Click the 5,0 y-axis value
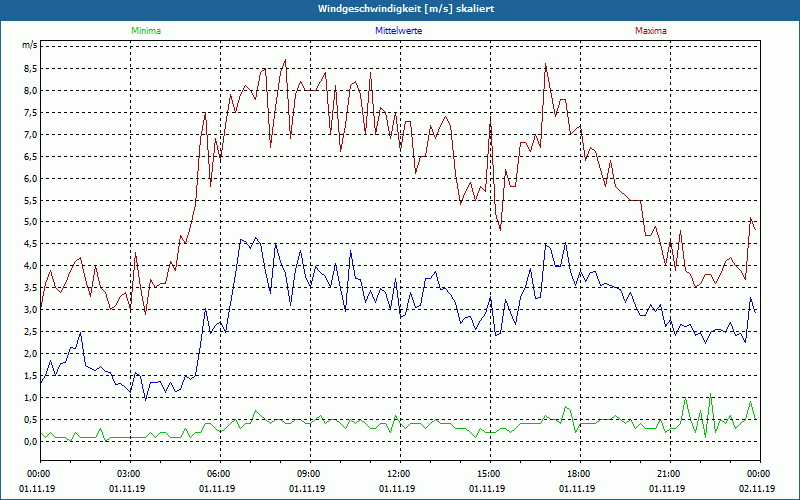 29,221
